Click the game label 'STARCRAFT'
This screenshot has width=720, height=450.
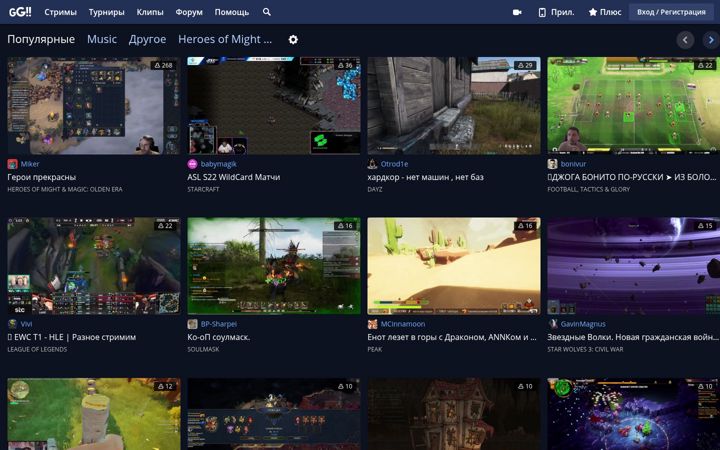coord(203,189)
